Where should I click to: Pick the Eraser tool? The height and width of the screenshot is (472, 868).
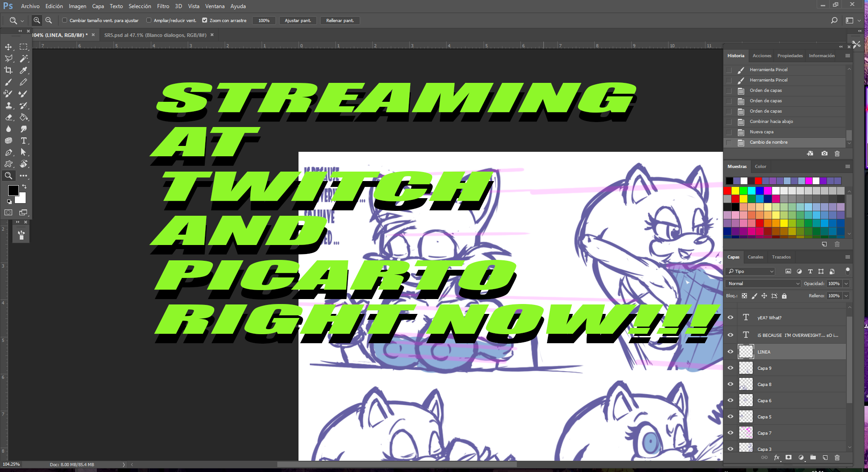pos(9,117)
